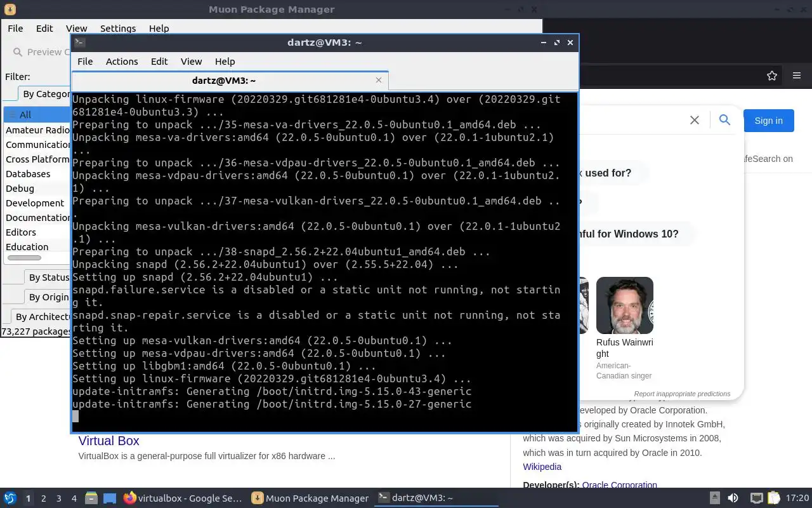Image resolution: width=812 pixels, height=508 pixels.
Task: Clear the Google search box with X
Action: 695,120
